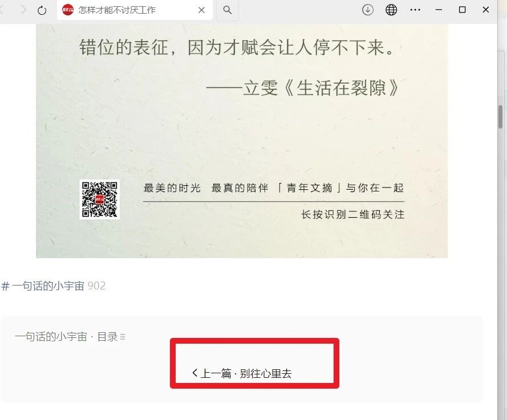Click the vertical scrollbar thumb
The image size is (507, 420).
tap(501, 117)
